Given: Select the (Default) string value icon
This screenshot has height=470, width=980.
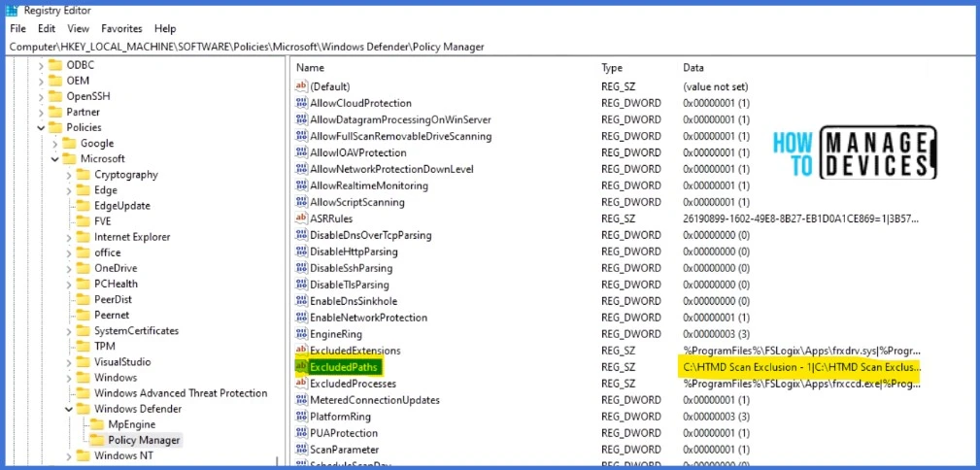Looking at the screenshot, I should click(301, 86).
